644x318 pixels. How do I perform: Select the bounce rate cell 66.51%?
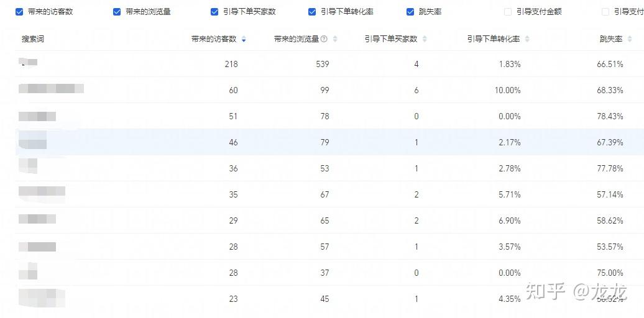[610, 64]
